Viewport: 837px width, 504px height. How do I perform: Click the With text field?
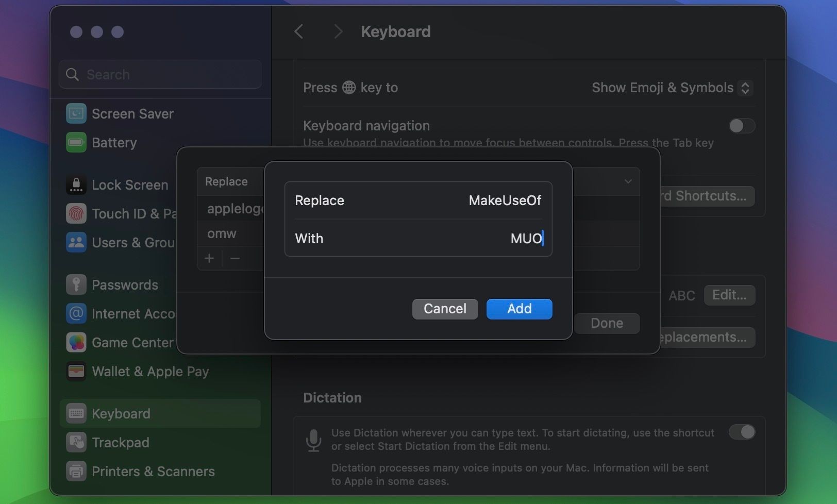(418, 239)
